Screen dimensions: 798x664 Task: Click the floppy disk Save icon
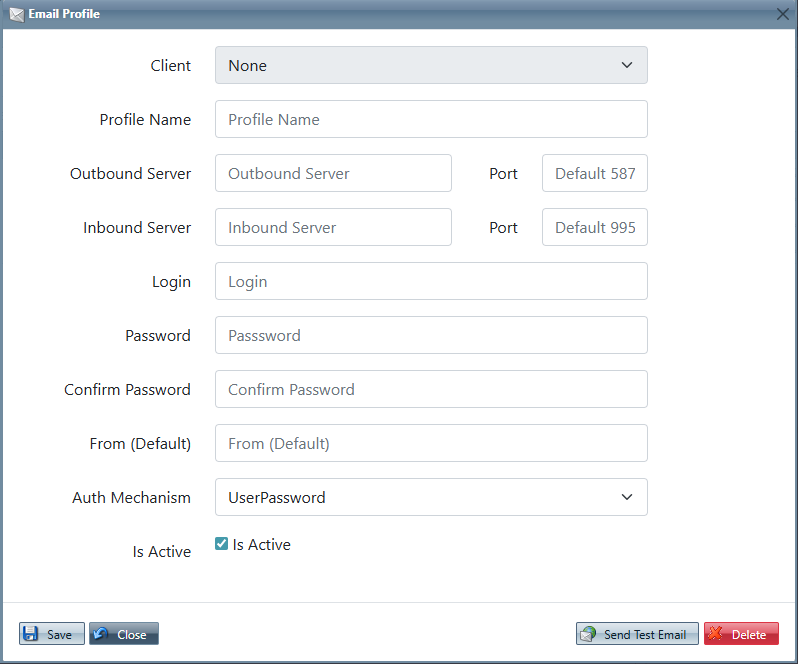click(x=31, y=634)
